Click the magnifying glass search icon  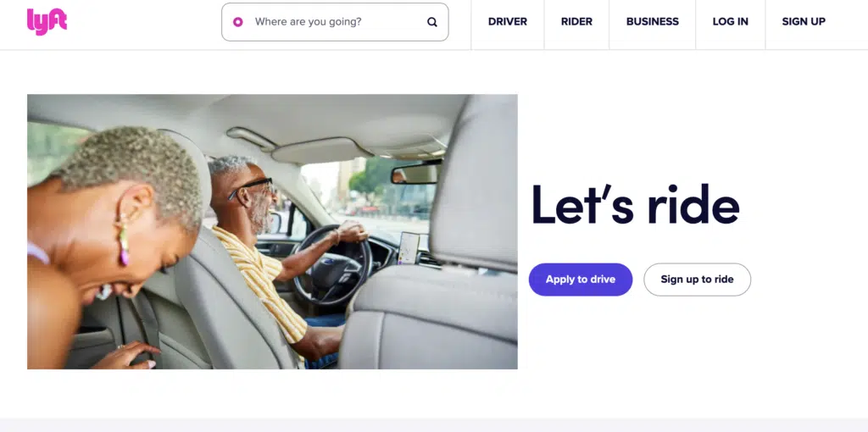(x=432, y=22)
